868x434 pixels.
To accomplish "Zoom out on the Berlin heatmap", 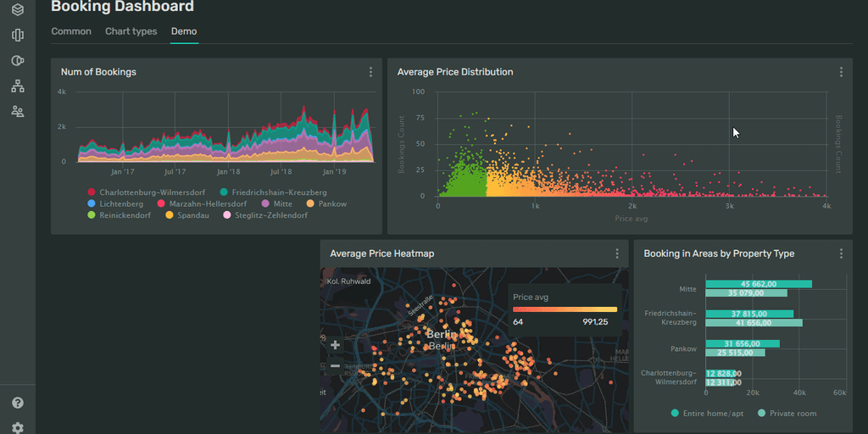I will (x=335, y=365).
